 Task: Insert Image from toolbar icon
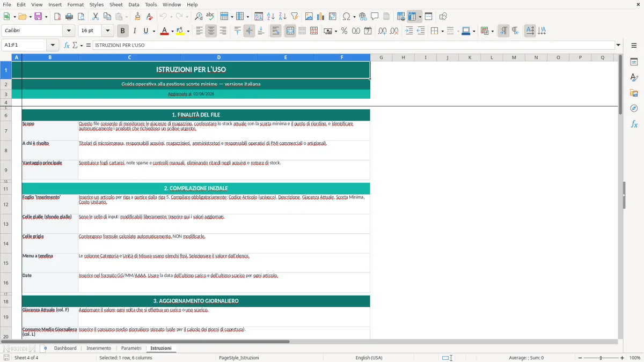(x=309, y=17)
